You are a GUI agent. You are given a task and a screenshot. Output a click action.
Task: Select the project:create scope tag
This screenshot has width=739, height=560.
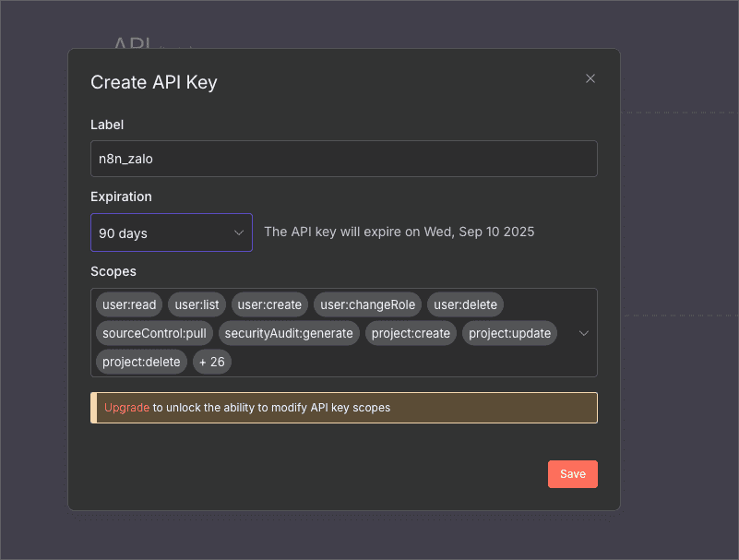[411, 333]
